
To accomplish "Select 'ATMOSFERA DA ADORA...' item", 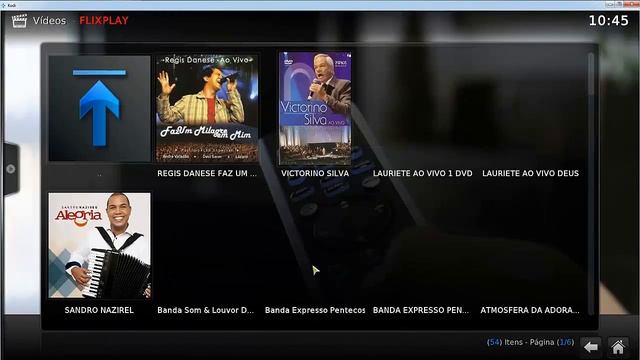I will pyautogui.click(x=530, y=310).
